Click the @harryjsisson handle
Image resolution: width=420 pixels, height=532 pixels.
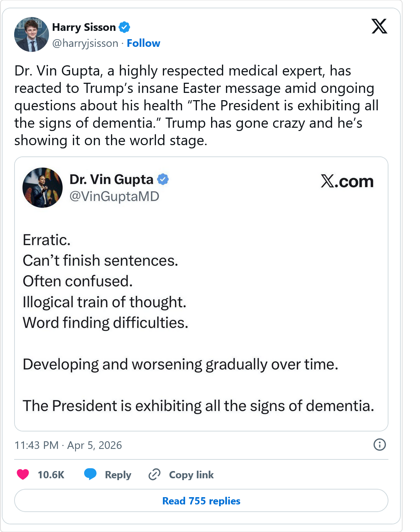pyautogui.click(x=85, y=43)
